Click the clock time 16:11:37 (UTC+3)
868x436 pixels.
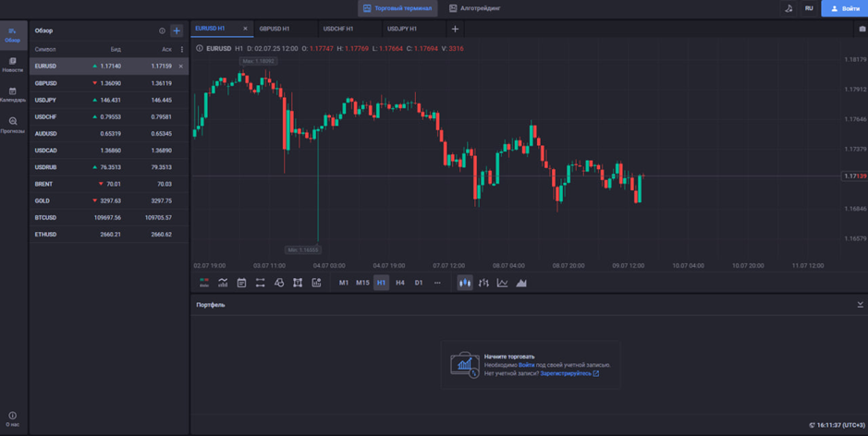[840, 426]
